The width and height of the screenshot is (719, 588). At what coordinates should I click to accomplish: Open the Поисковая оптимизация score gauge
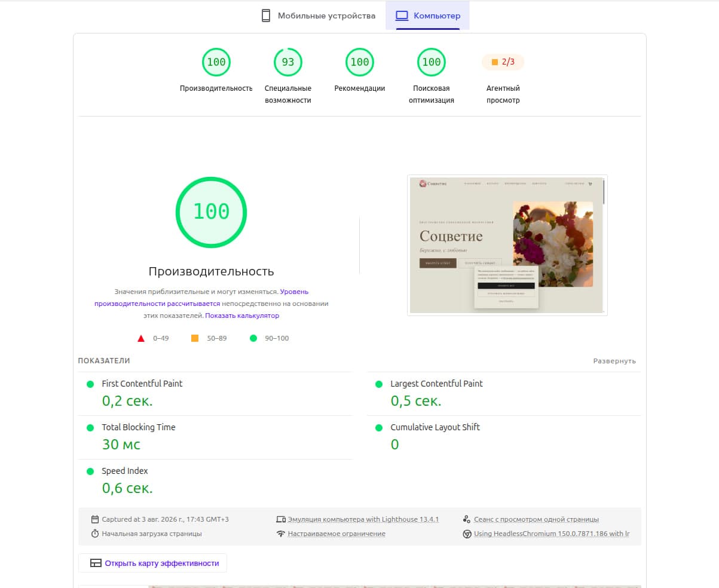[x=432, y=62]
